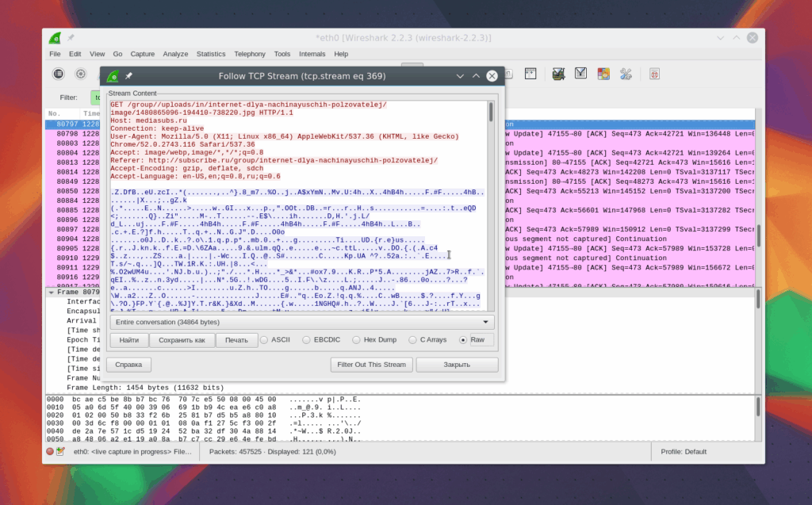This screenshot has width=812, height=505.
Task: Open the Capture menu
Action: pyautogui.click(x=143, y=54)
